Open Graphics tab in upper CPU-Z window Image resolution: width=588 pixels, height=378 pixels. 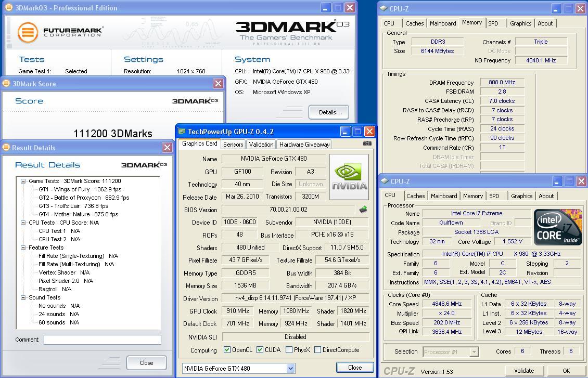pyautogui.click(x=520, y=23)
